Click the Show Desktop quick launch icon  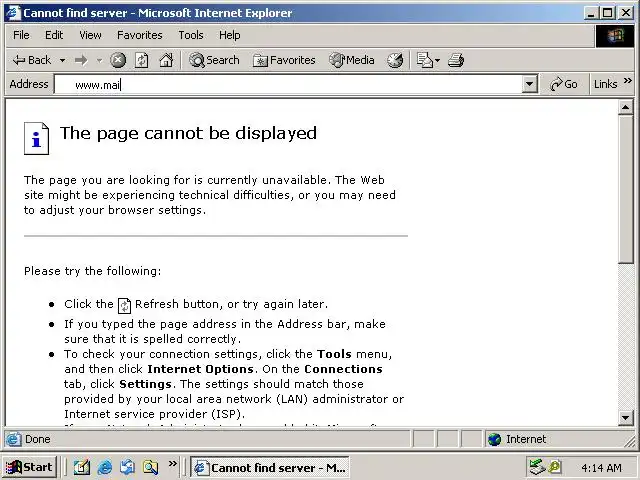(x=82, y=467)
